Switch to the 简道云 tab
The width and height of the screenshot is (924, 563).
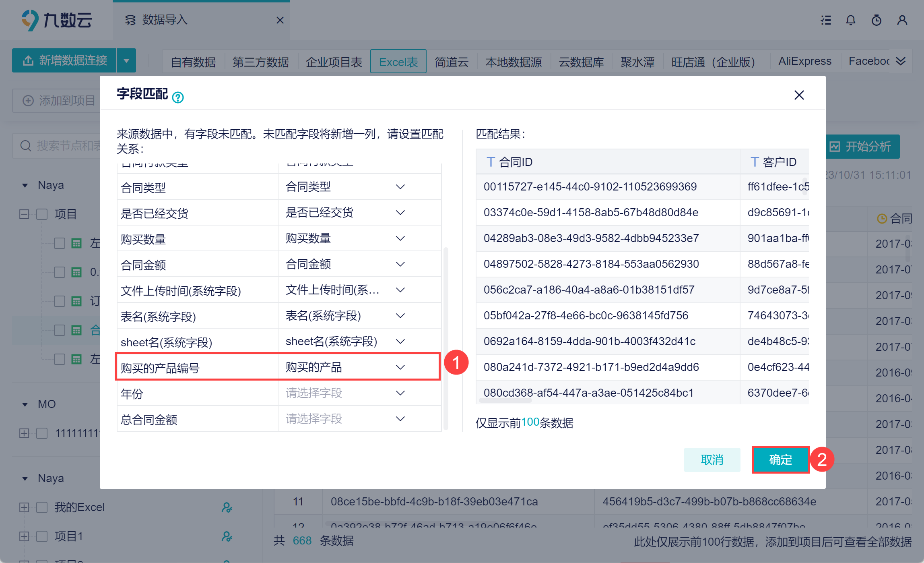pyautogui.click(x=452, y=62)
